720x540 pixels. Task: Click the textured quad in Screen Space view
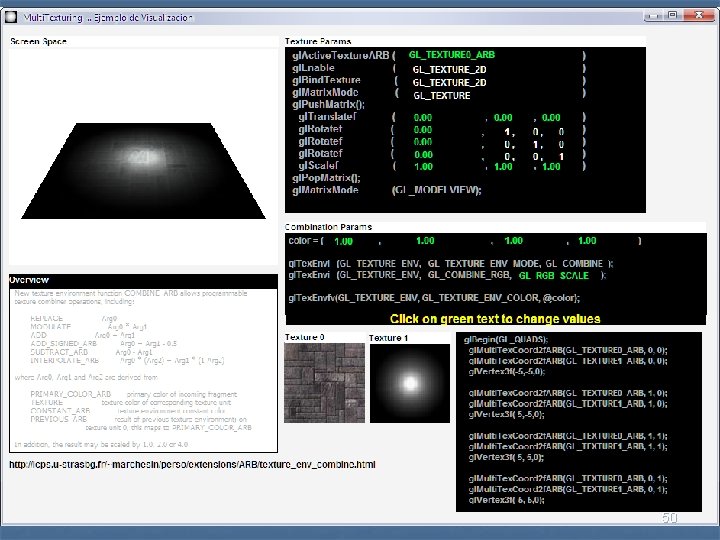click(x=143, y=171)
